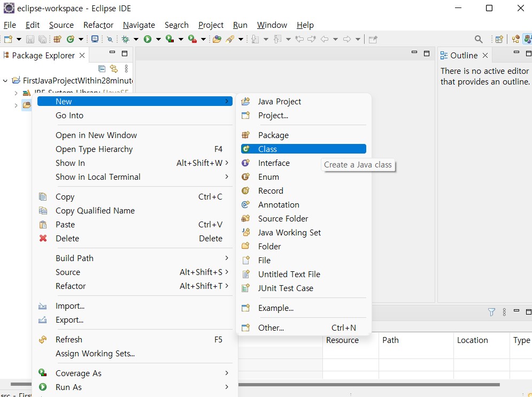Click the Location column header
532x397 pixels.
click(481, 340)
